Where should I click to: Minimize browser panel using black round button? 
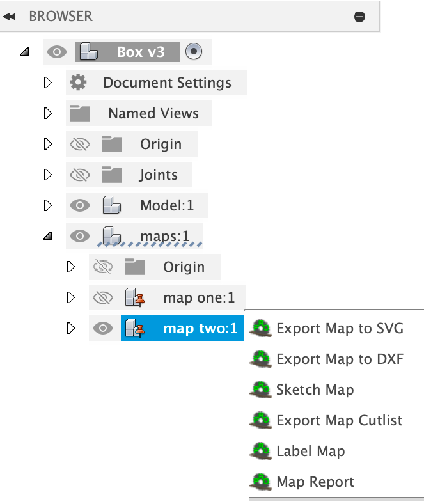click(x=359, y=17)
